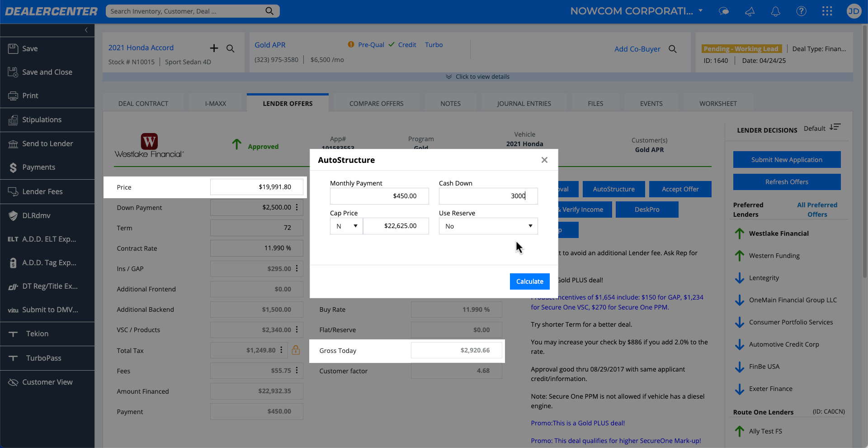Expand NOWCOM CORPORATI company dropdown
868x448 pixels.
[x=700, y=10]
